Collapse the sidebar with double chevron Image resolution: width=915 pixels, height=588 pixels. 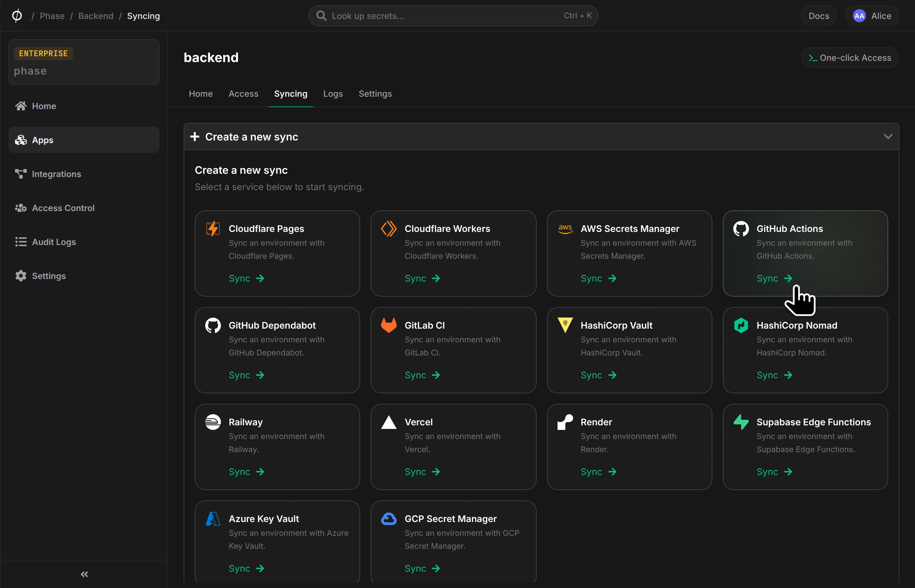click(84, 574)
